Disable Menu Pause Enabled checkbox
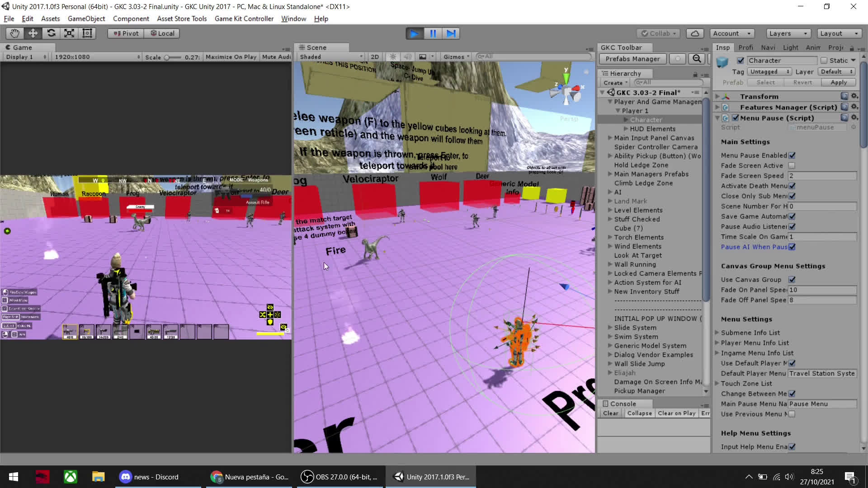This screenshot has width=868, height=488. point(792,155)
